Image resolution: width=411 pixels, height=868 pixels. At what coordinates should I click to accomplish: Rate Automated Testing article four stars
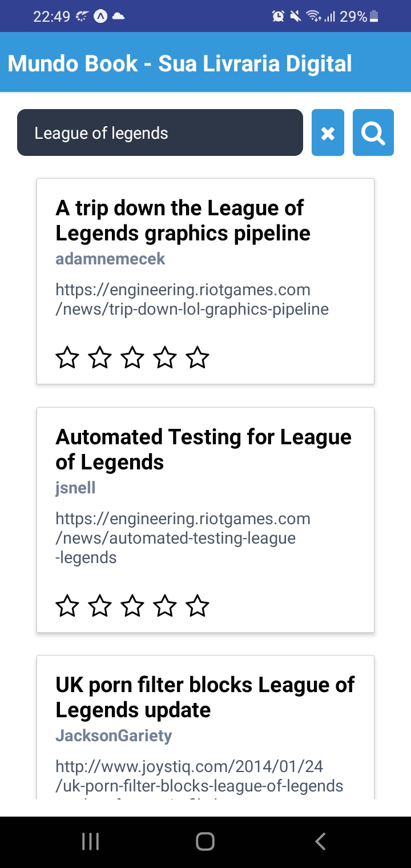tap(165, 606)
